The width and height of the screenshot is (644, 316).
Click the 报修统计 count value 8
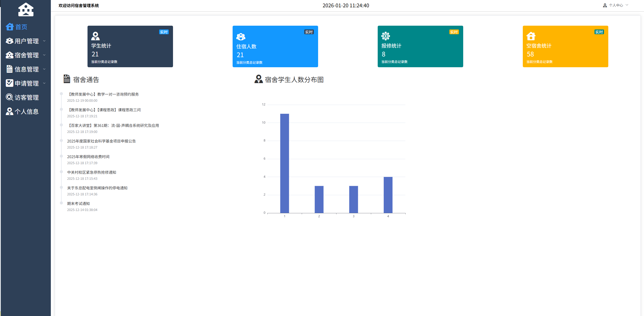[383, 54]
